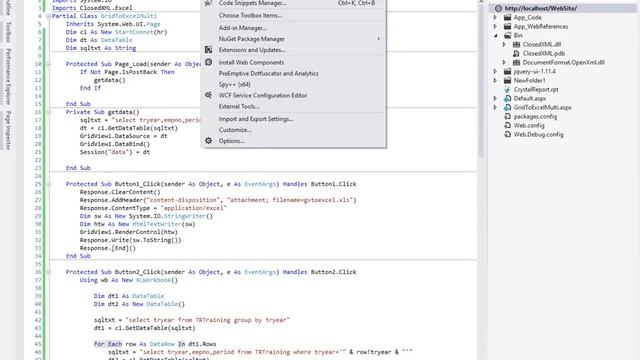Click NuGet Package Manager submenu arrow
The width and height of the screenshot is (640, 360).
[x=378, y=39]
